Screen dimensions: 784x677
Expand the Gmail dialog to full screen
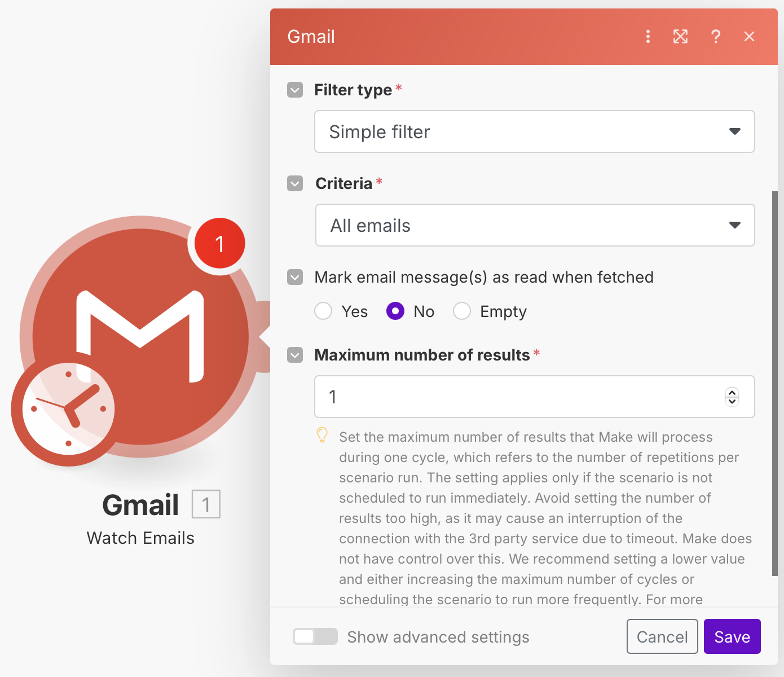tap(680, 37)
